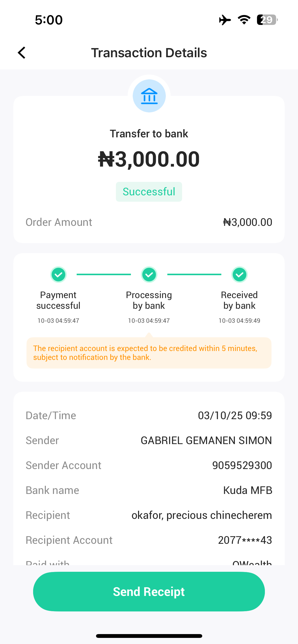The image size is (298, 644).
Task: Tap the progress line between Payment and Processing
Action: [x=104, y=274]
